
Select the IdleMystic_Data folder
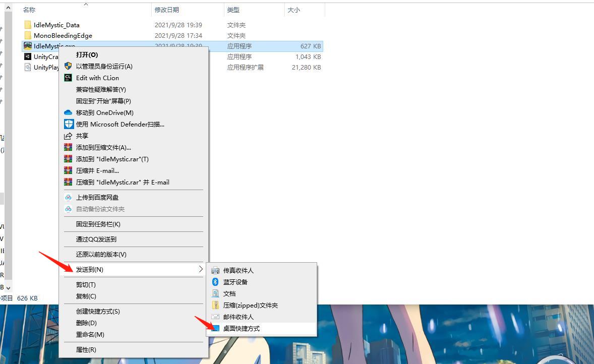pos(56,25)
